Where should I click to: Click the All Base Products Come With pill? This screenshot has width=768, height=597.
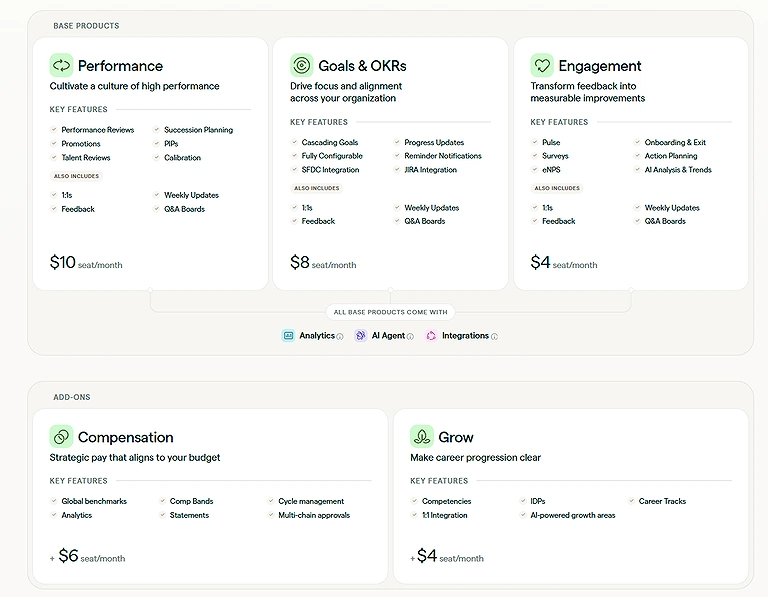(x=390, y=312)
